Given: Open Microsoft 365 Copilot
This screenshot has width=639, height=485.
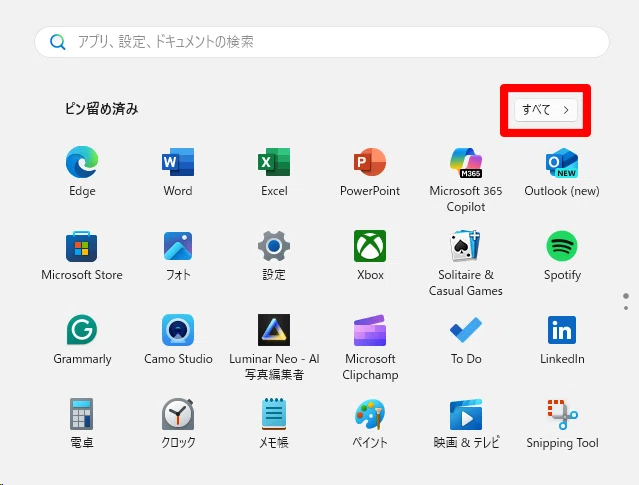Looking at the screenshot, I should click(466, 162).
